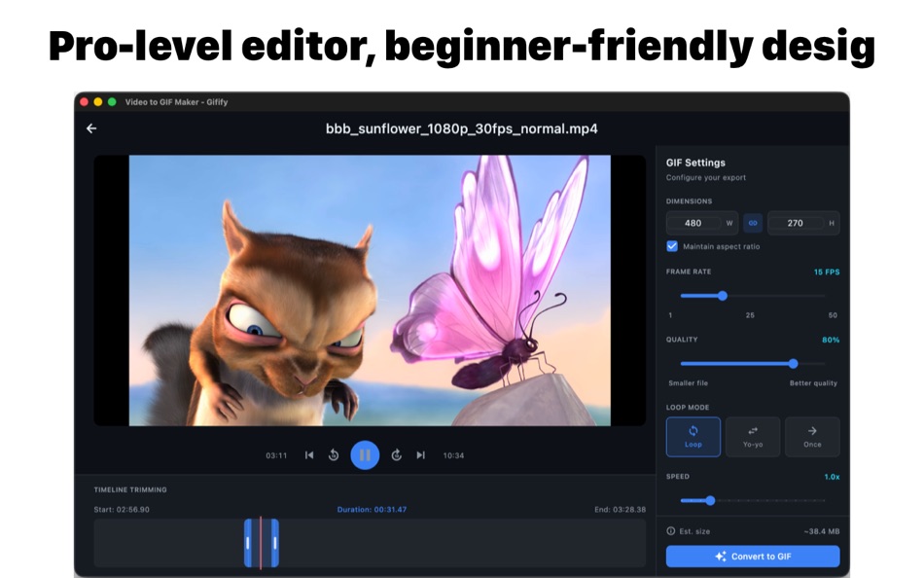
Task: Click the Convert to GIF button
Action: point(752,556)
